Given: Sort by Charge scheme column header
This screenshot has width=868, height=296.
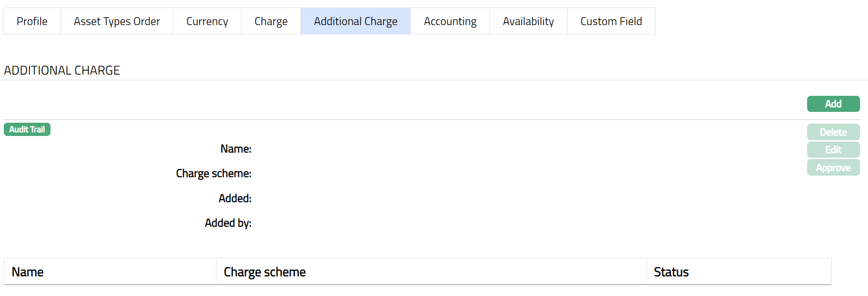Looking at the screenshot, I should (x=265, y=272).
